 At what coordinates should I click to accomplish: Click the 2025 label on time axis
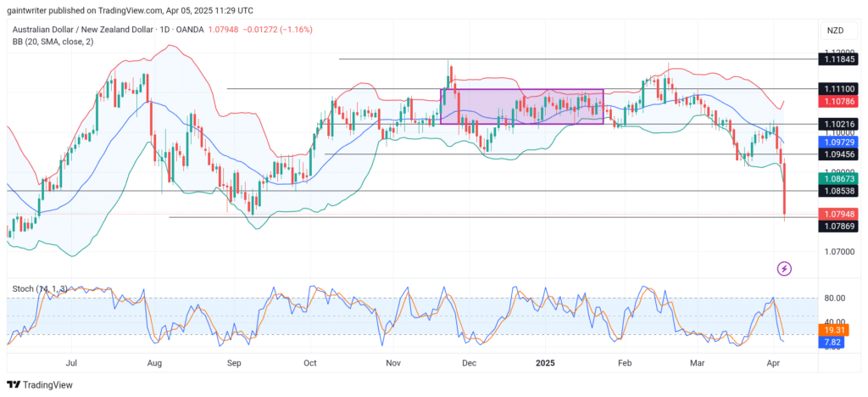coord(545,364)
